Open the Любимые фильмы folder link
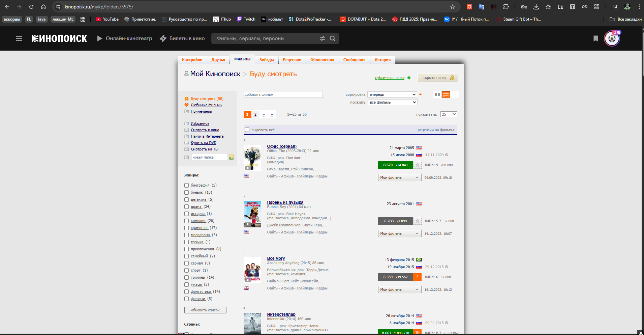This screenshot has height=335, width=644. 206,105
